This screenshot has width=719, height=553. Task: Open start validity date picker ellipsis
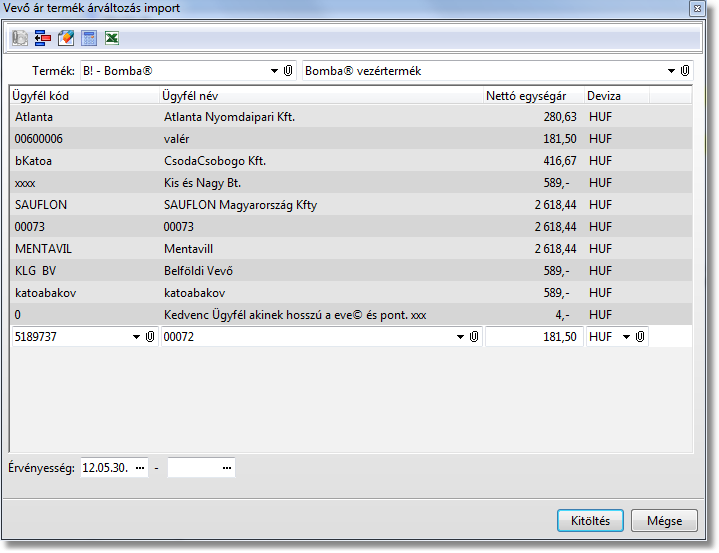pos(140,468)
